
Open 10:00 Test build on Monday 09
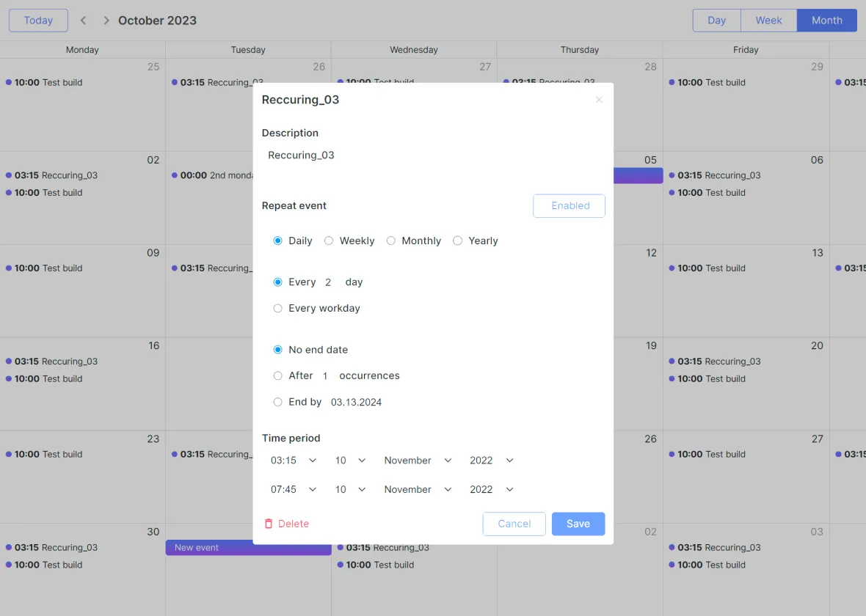[44, 268]
